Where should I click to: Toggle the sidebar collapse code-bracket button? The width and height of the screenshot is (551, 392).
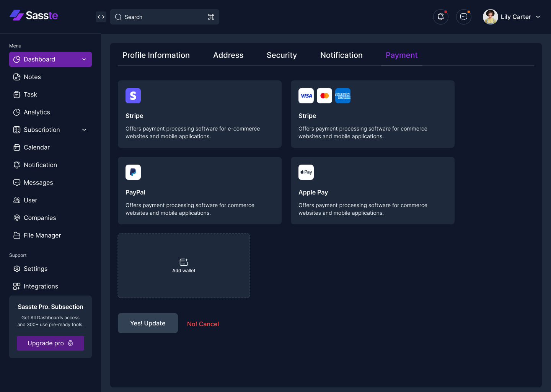(x=101, y=17)
